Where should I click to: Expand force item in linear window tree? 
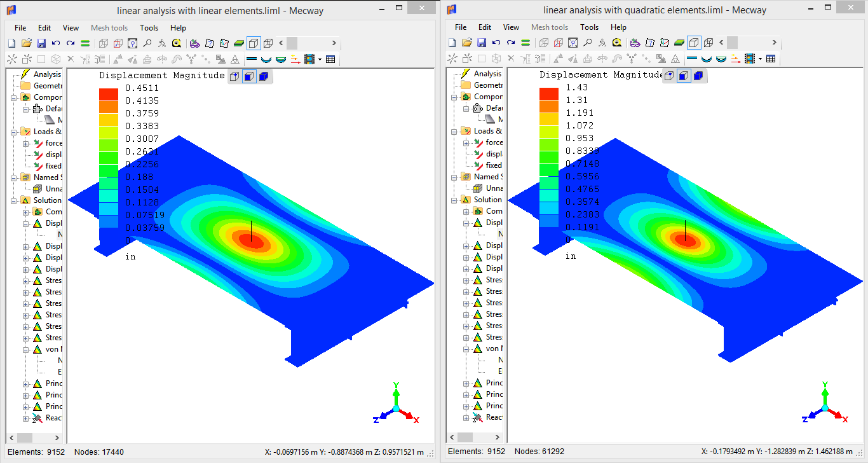26,143
